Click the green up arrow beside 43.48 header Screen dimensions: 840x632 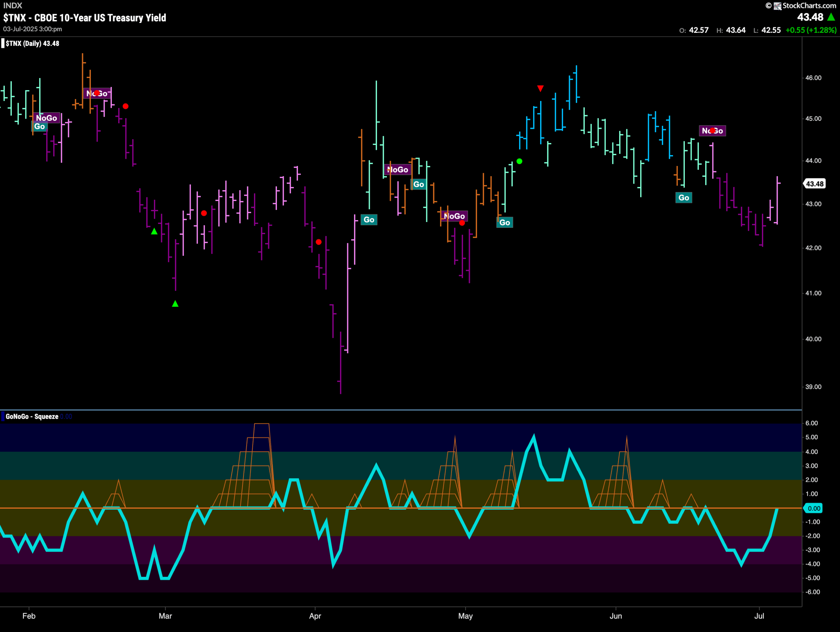(x=831, y=17)
